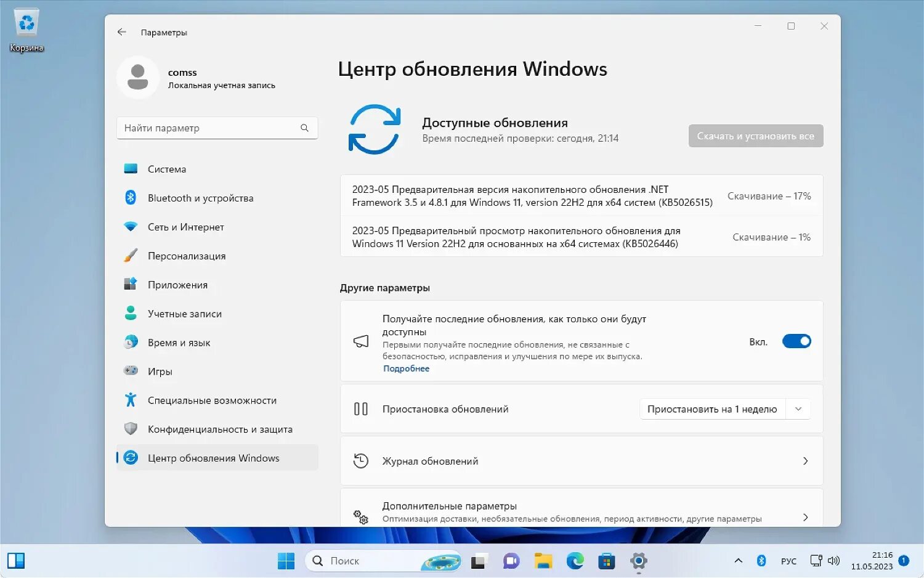Click the search magnifier in Найти параметр
The height and width of the screenshot is (578, 924).
point(304,128)
